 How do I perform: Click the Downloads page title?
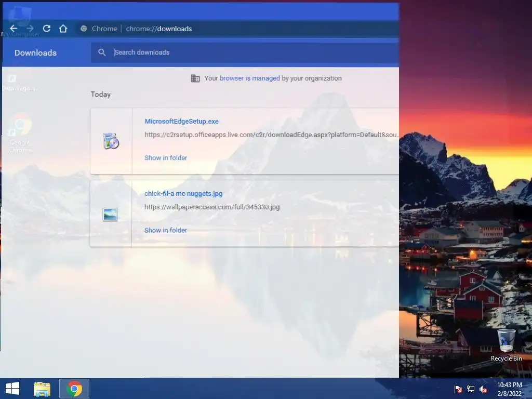[36, 52]
